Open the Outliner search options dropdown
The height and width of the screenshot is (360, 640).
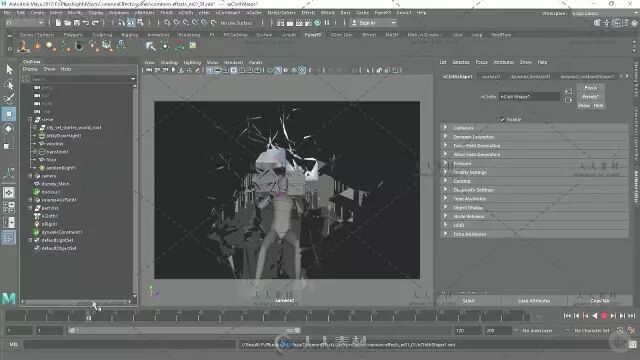(133, 79)
